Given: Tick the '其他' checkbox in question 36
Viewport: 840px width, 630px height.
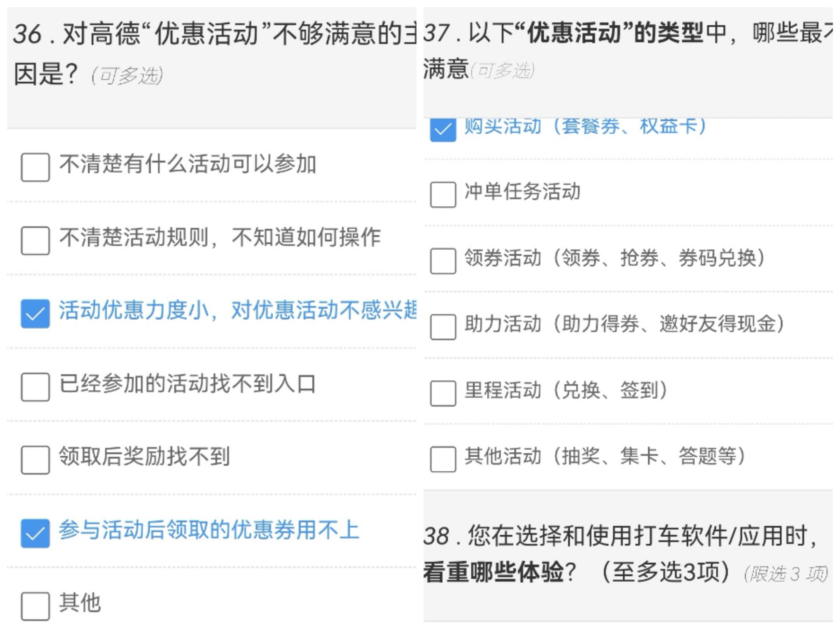Looking at the screenshot, I should pyautogui.click(x=35, y=606).
